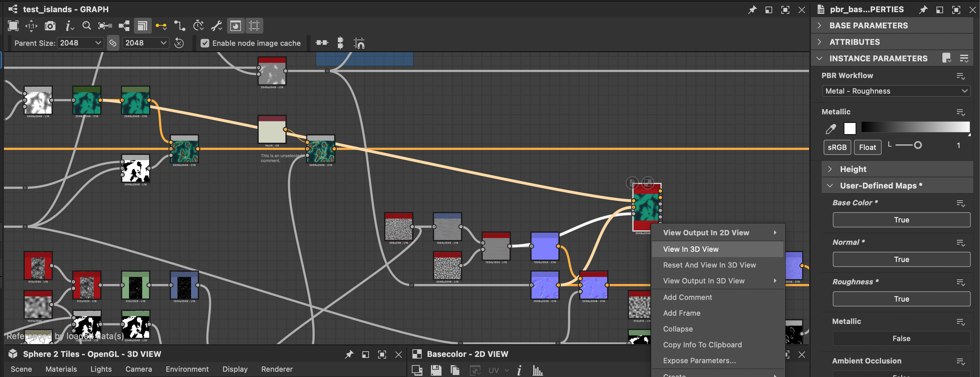Click the sRGB button
Viewport: 980px width, 377px height.
(837, 147)
